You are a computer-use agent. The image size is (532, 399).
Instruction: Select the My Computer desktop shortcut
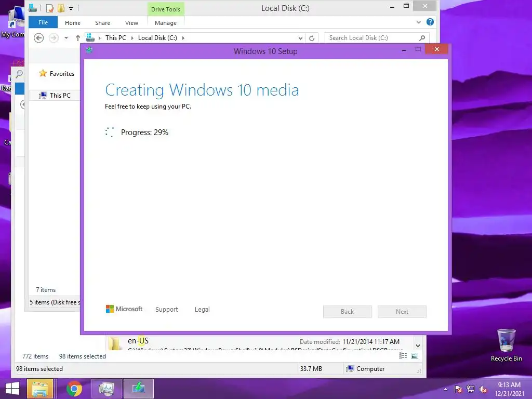[x=13, y=22]
